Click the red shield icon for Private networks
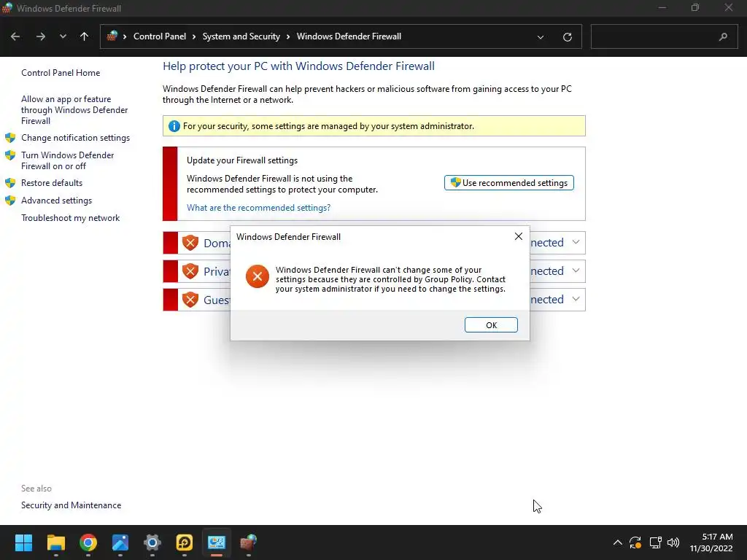This screenshot has width=747, height=560. [190, 271]
